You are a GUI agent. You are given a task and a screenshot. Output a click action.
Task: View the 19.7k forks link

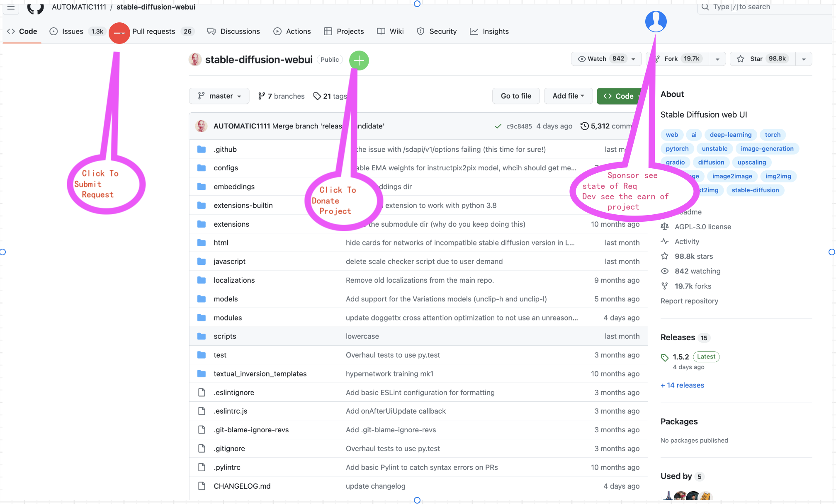tap(693, 286)
